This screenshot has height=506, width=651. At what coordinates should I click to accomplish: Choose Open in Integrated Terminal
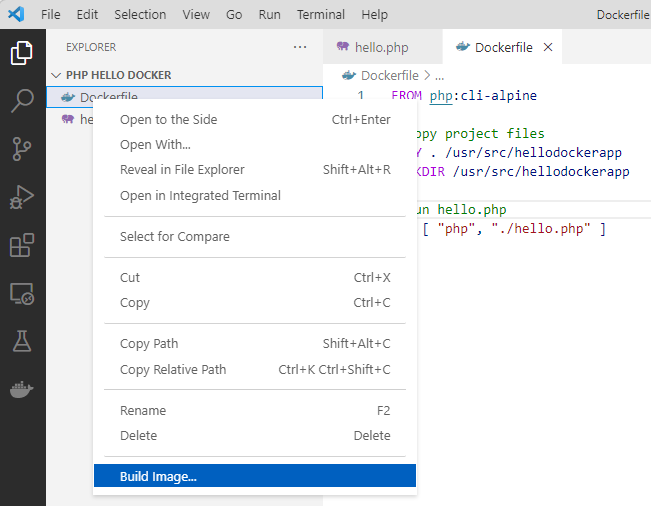click(255, 196)
